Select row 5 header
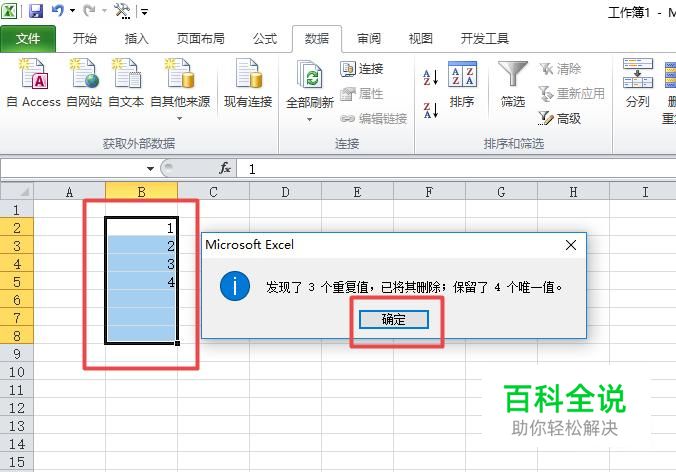 tap(17, 282)
